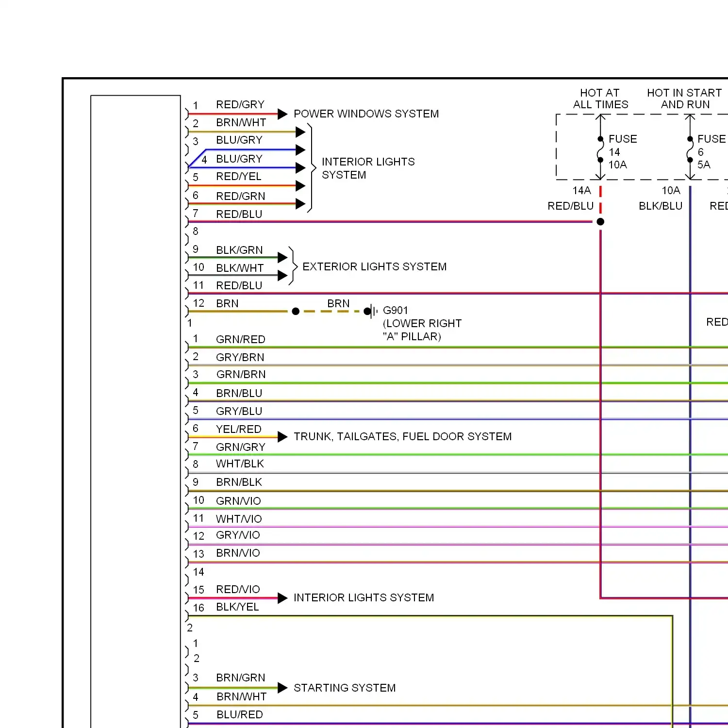
Task: Click the BRN/GRN wire label
Action: [x=241, y=678]
